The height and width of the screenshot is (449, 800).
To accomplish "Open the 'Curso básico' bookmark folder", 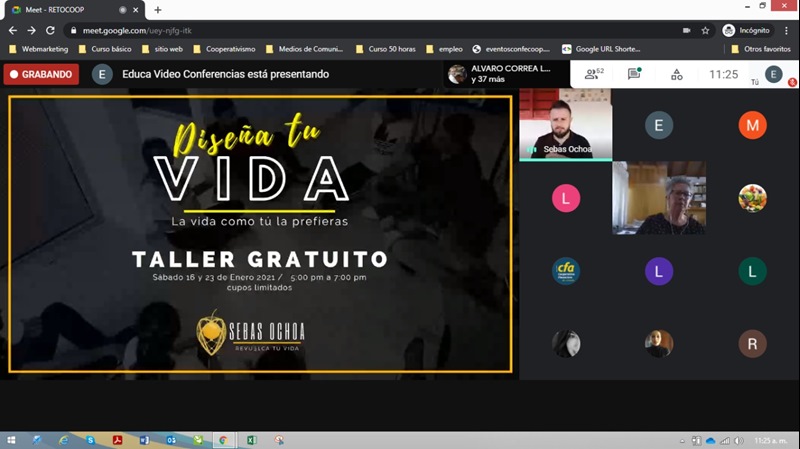I will [x=105, y=49].
